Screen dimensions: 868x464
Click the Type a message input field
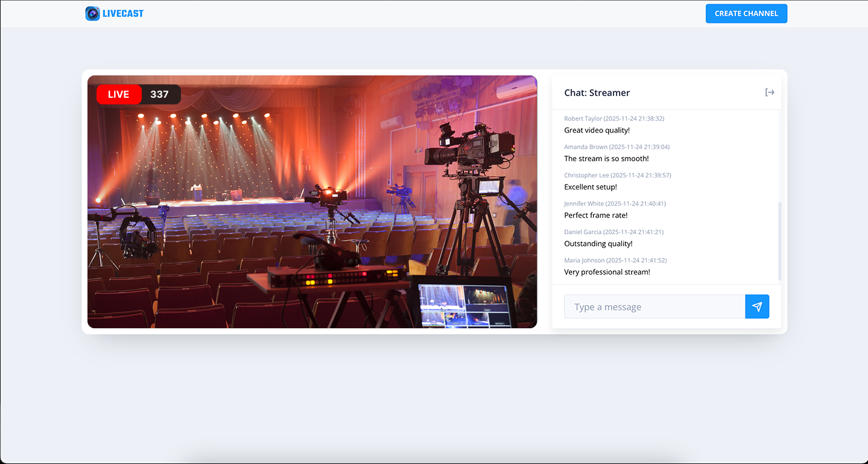click(x=654, y=307)
